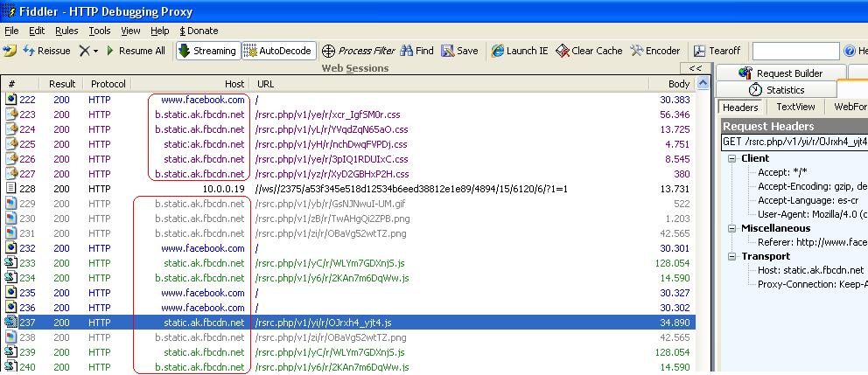Reissue the selected request

tap(46, 51)
